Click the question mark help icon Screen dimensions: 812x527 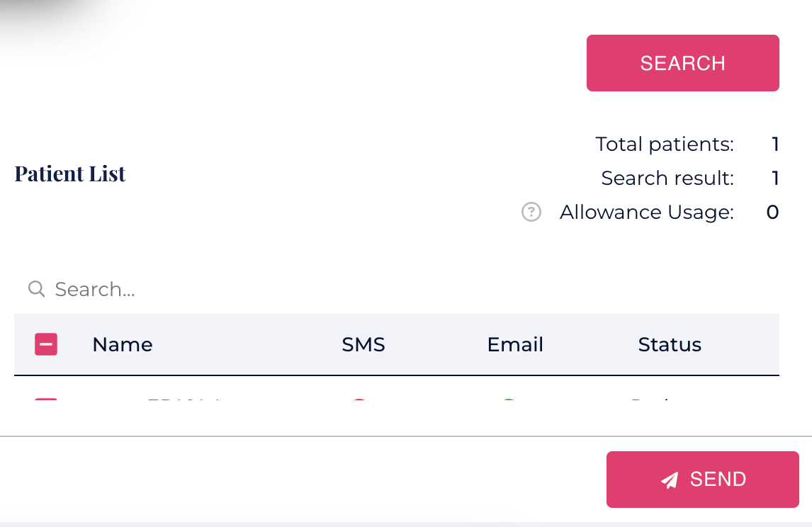point(531,212)
